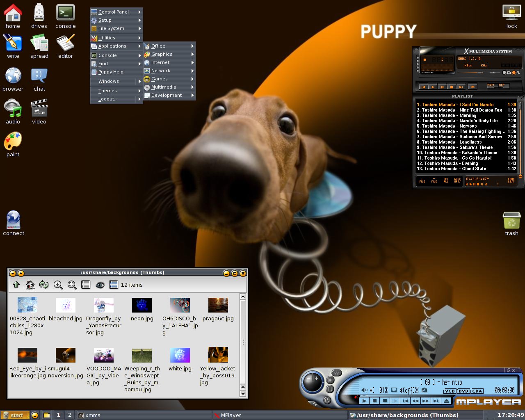Expand Network in Applications submenu
525x420 pixels.
pyautogui.click(x=169, y=71)
